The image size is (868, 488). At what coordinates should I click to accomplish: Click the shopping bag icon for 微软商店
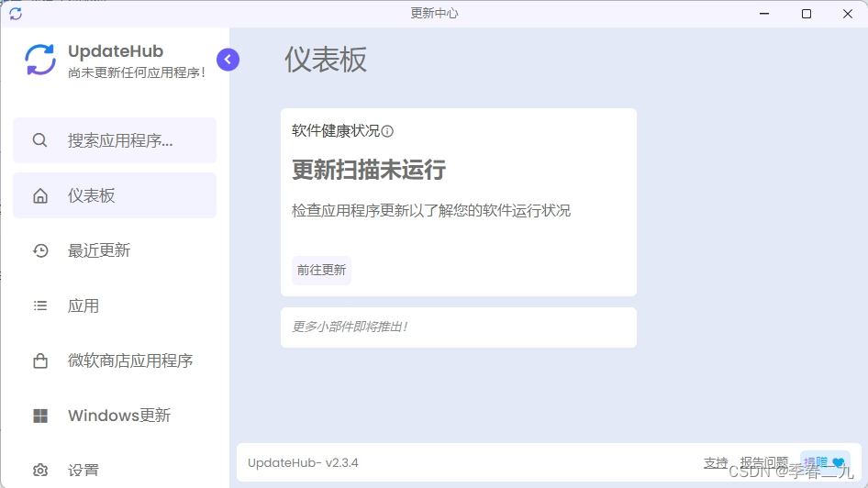point(39,360)
